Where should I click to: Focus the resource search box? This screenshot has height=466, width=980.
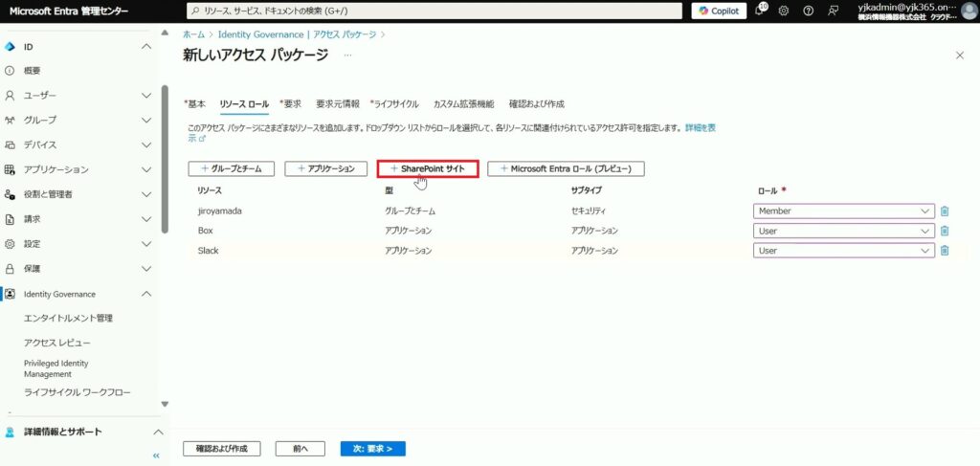click(434, 11)
